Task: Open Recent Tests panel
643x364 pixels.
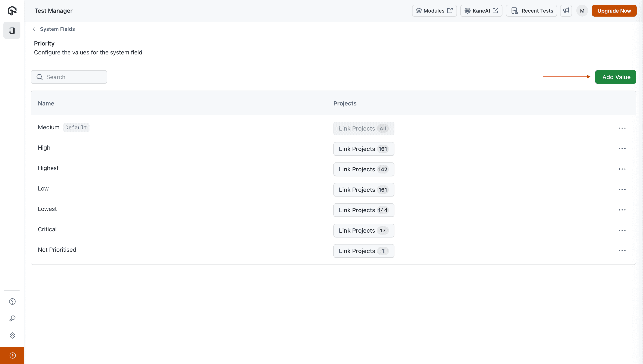Action: [x=532, y=11]
